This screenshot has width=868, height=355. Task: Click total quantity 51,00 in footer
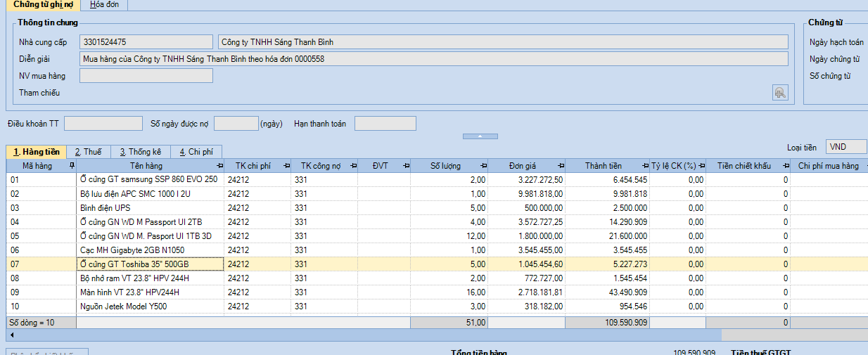point(449,323)
